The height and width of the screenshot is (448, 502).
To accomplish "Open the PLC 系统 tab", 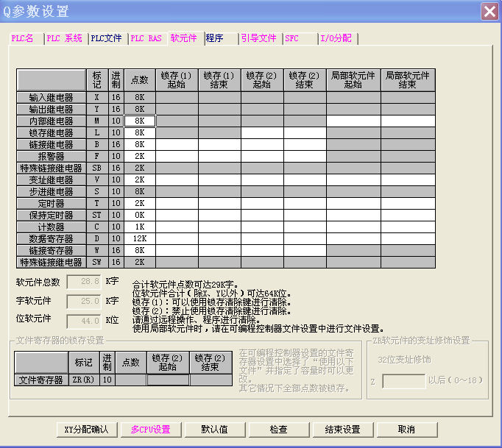I will click(x=65, y=38).
